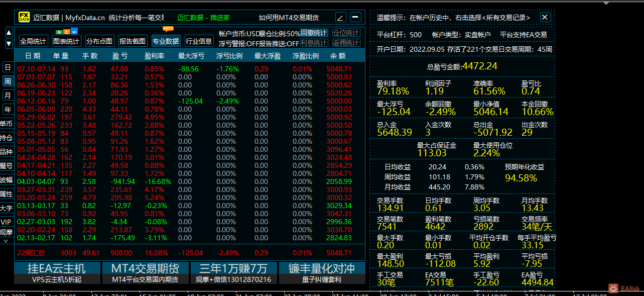Open 专业数据 professional data

[166, 41]
